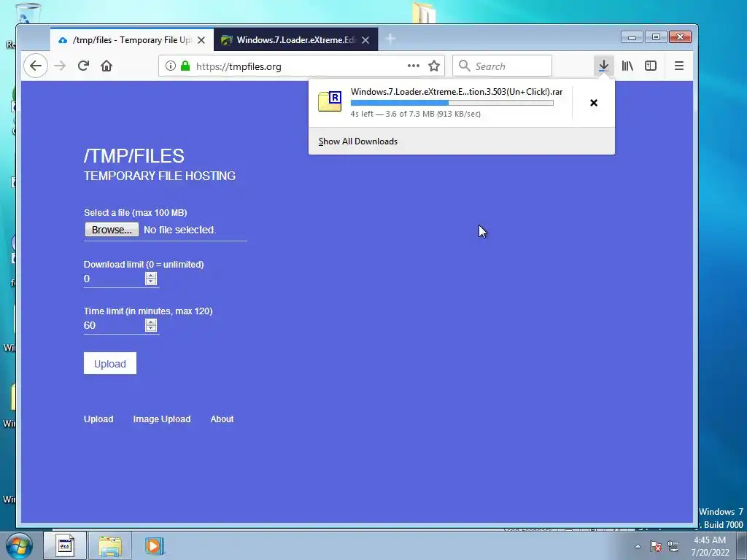This screenshot has height=560, width=747.
Task: Click the white Upload submit button
Action: pyautogui.click(x=110, y=363)
